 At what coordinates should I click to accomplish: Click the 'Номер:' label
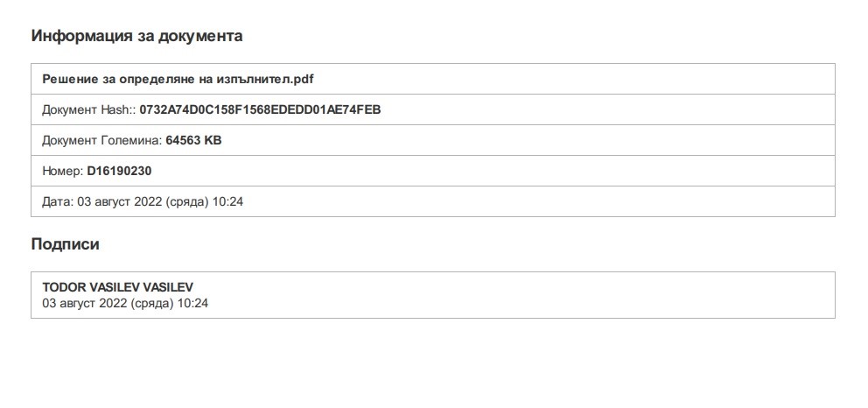62,171
